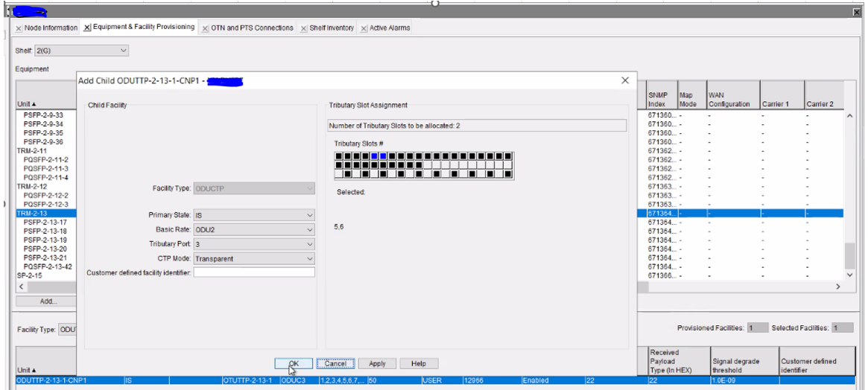Click the Customer defined facility identifier field
868x390 pixels.
[254, 272]
